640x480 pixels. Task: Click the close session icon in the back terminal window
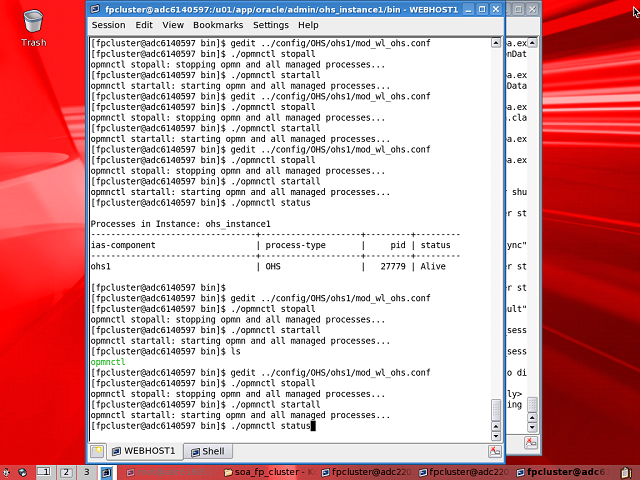(531, 442)
